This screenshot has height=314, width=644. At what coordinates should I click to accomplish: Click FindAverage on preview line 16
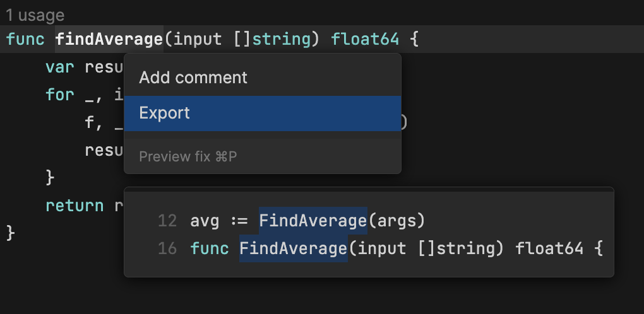coord(294,249)
